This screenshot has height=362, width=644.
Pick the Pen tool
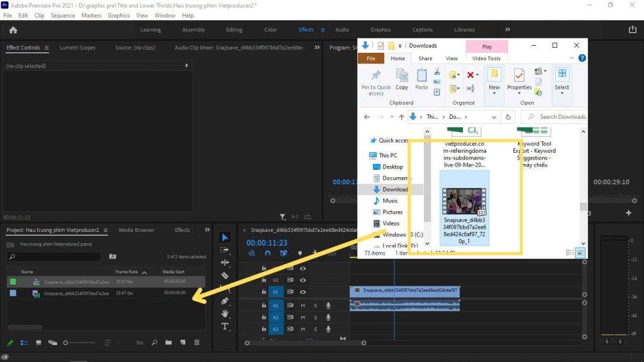click(225, 301)
